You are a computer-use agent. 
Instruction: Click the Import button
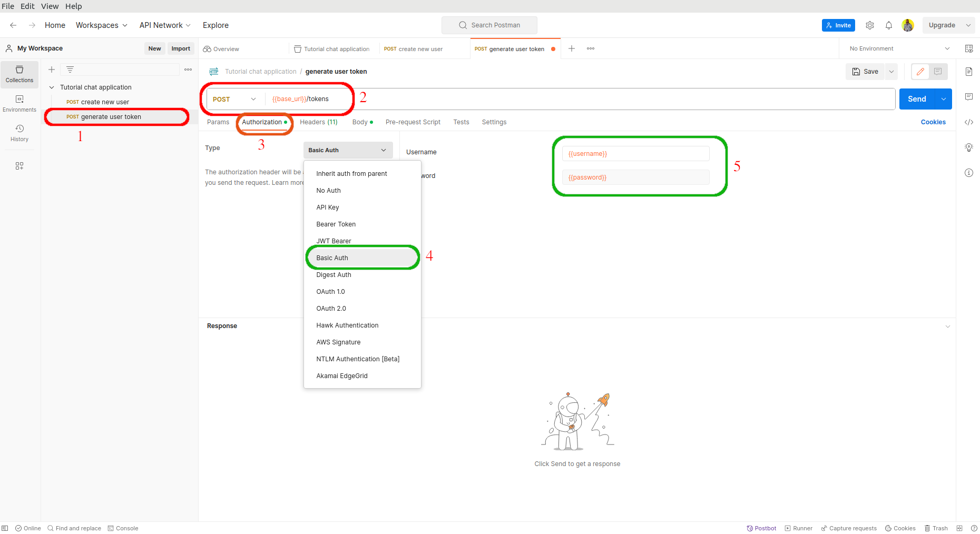181,48
